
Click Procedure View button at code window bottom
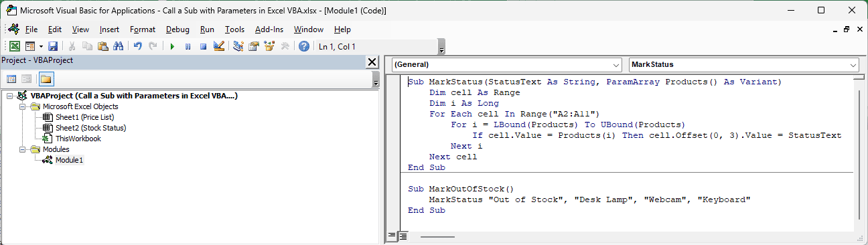click(392, 236)
